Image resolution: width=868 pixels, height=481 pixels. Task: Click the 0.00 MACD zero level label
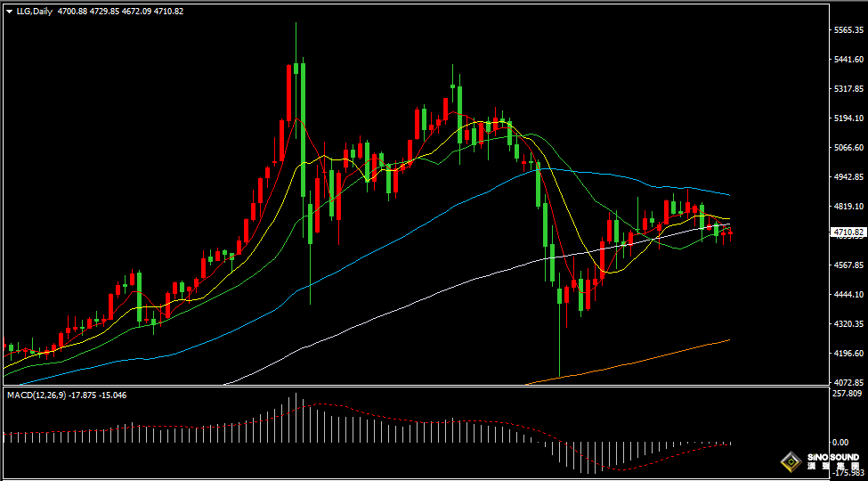coord(840,442)
